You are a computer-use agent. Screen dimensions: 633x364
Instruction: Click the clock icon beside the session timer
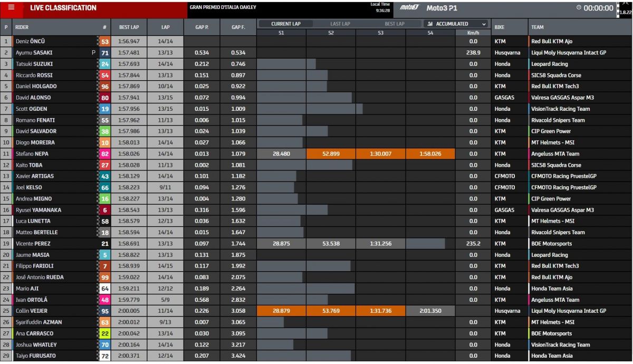[x=579, y=8]
